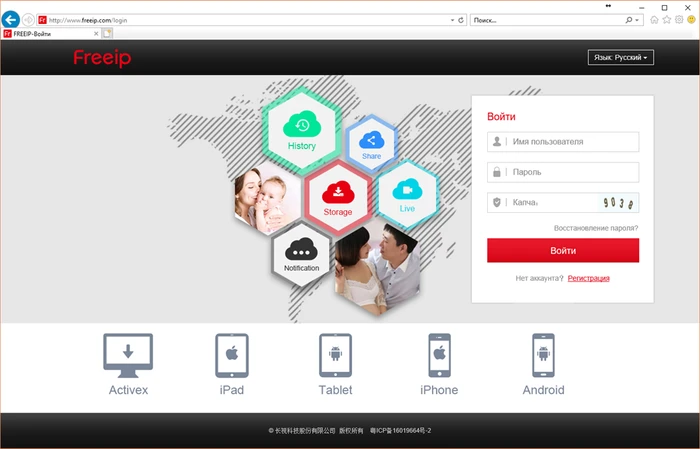
Task: Focus the Имя пользователя username field
Action: coord(563,141)
